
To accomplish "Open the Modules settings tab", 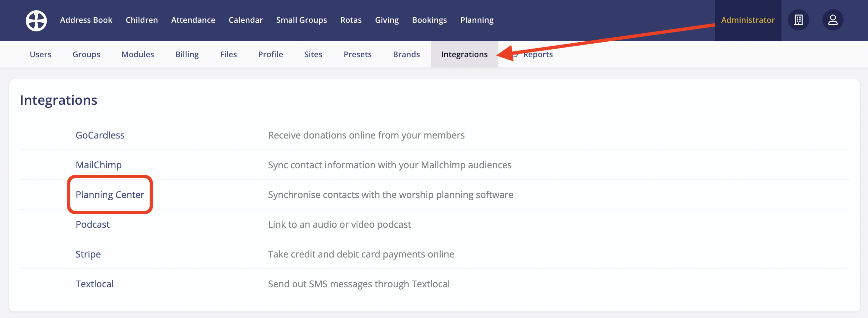I will pyautogui.click(x=137, y=54).
